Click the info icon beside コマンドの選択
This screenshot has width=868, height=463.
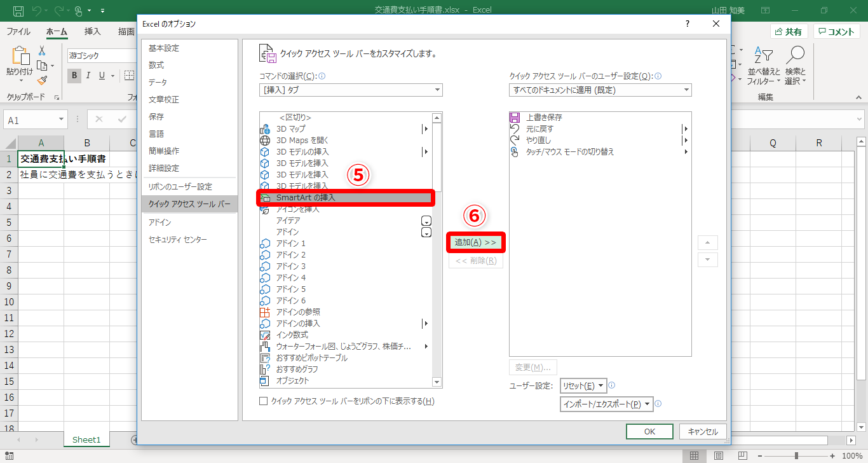coord(322,76)
